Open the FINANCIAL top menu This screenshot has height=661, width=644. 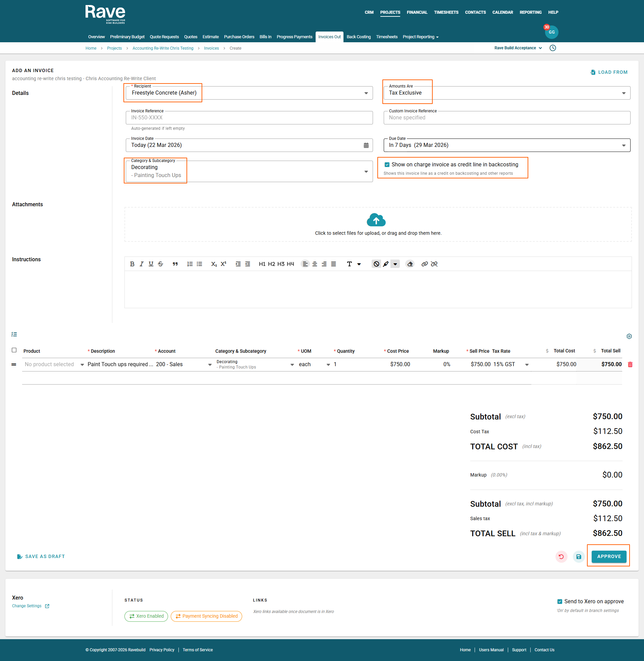[417, 12]
